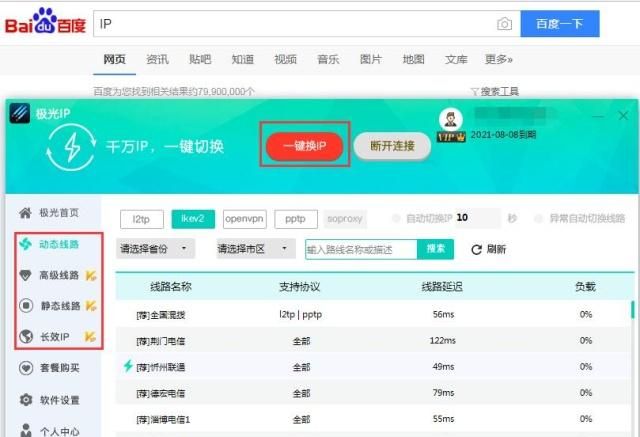
Task: Switch to the 知道 tab
Action: [243, 60]
